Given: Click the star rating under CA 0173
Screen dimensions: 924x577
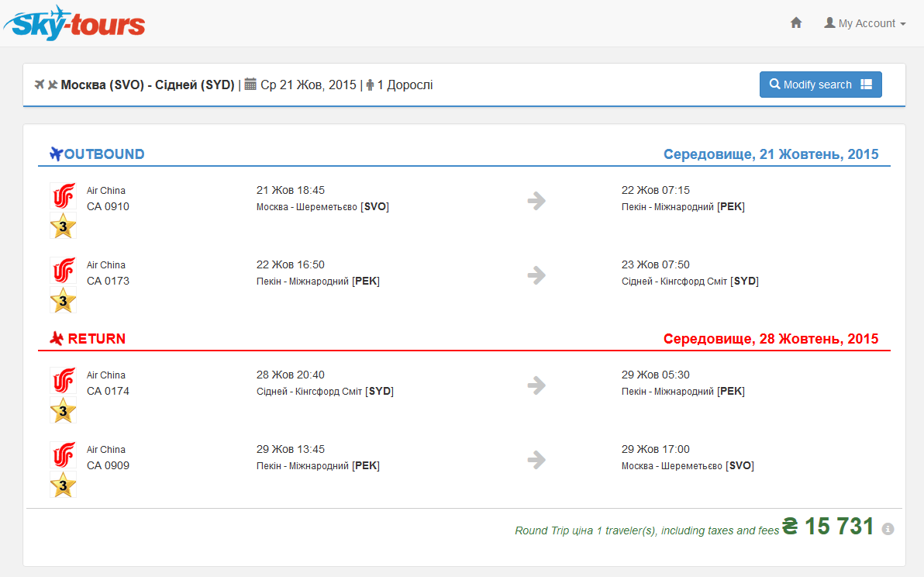Looking at the screenshot, I should pos(63,300).
